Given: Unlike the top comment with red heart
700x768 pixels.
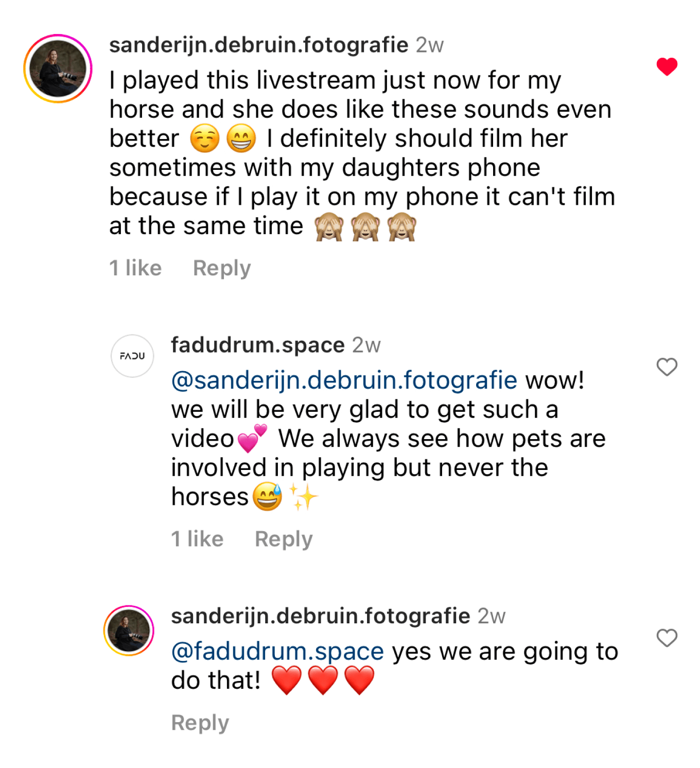Looking at the screenshot, I should point(667,67).
